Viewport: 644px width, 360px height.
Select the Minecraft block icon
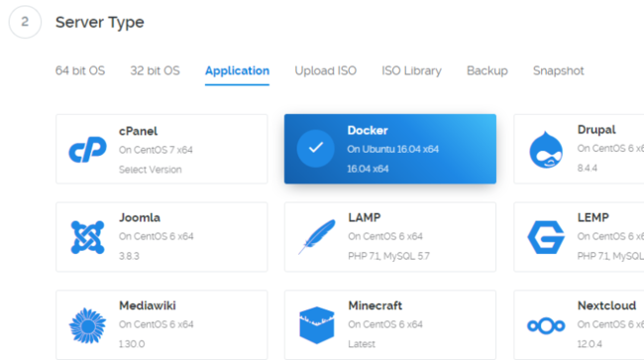317,325
